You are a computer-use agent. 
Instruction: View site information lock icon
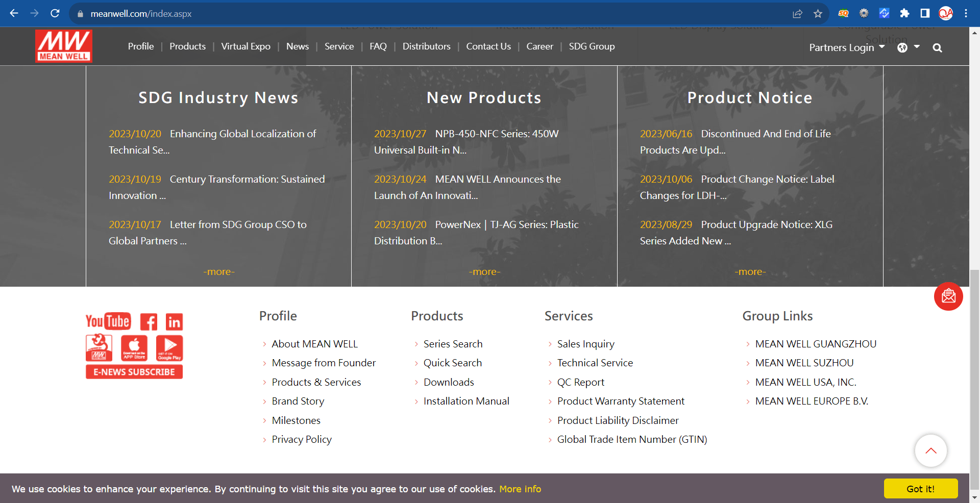(80, 14)
